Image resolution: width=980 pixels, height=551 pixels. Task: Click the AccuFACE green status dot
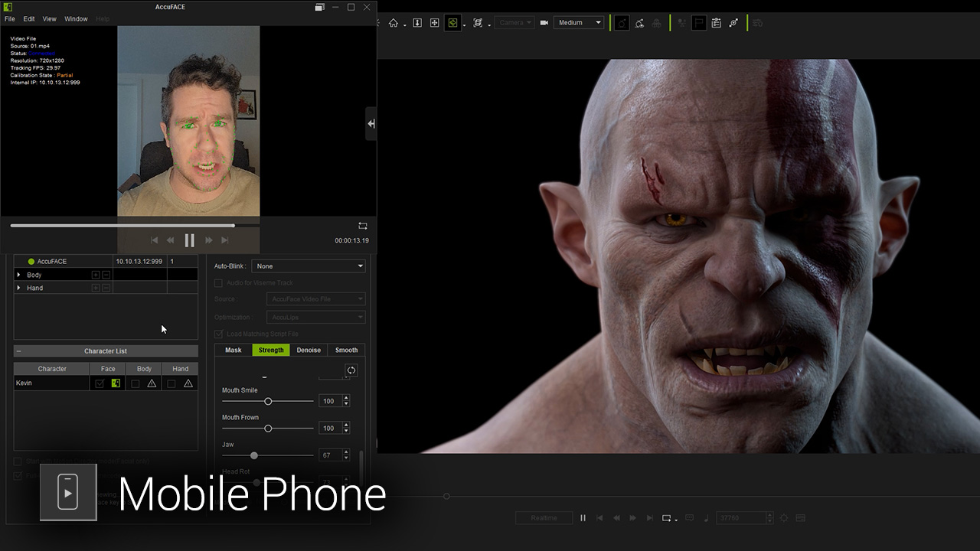(31, 262)
